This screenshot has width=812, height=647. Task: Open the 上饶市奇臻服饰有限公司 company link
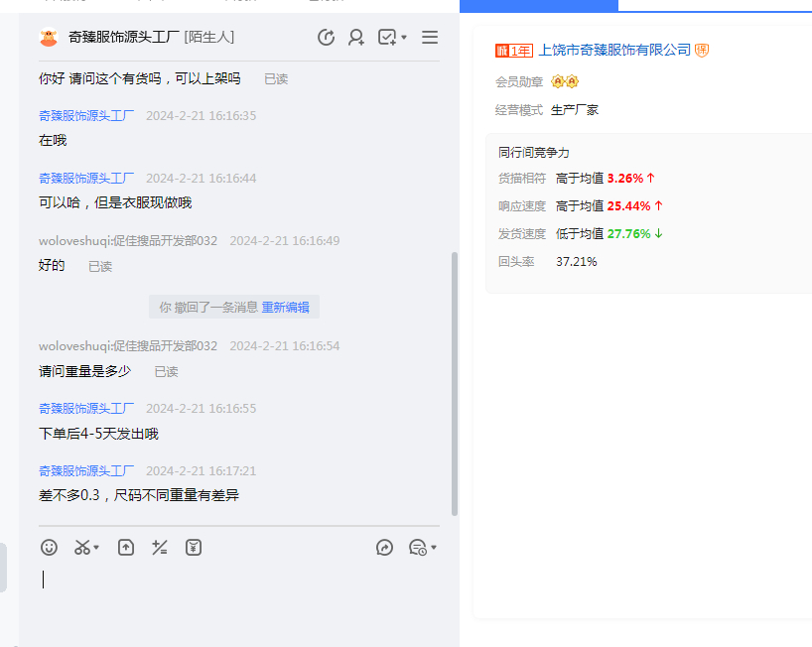coord(613,50)
